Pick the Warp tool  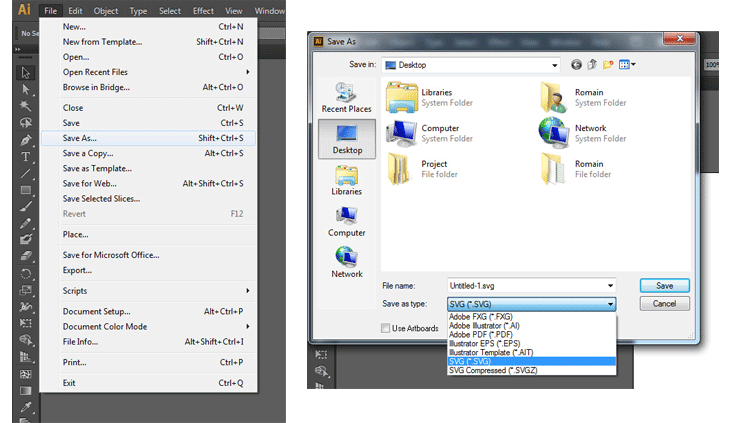pos(25,307)
